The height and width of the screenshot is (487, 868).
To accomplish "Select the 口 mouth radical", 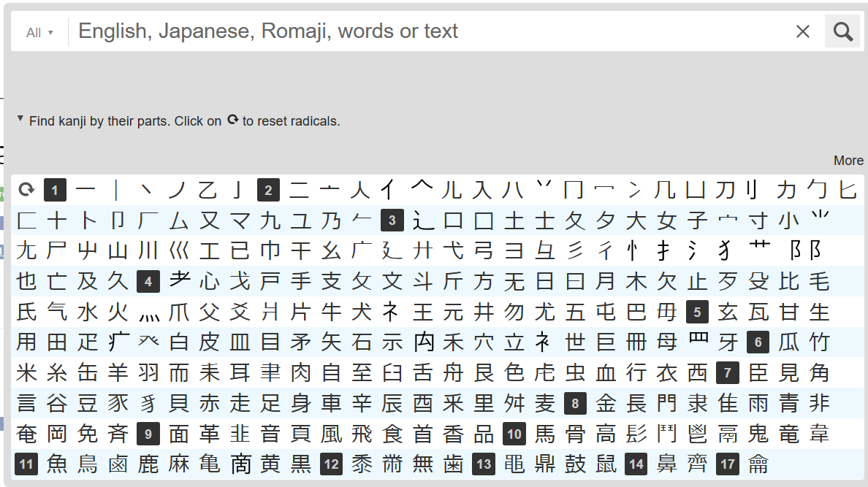I will click(x=454, y=221).
